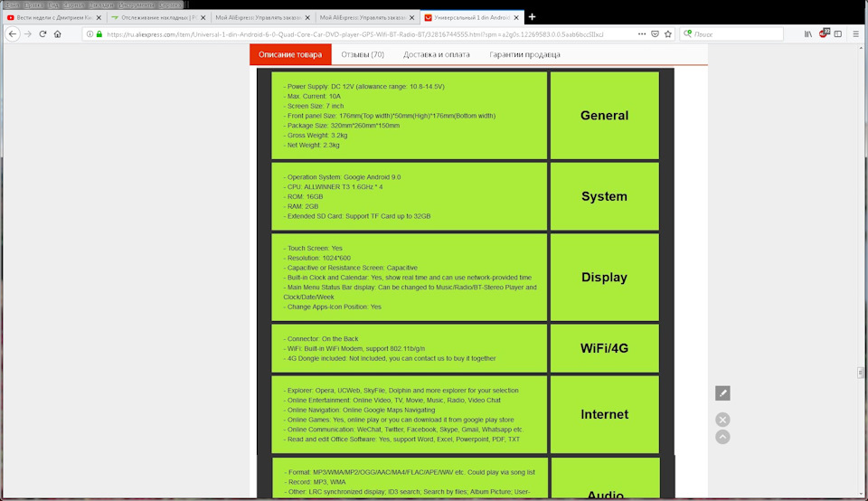
Task: Close the 'Универсальный 1 din Android' tab
Action: [x=516, y=18]
